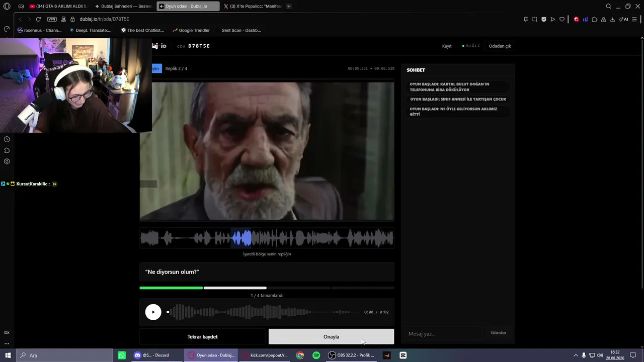The height and width of the screenshot is (362, 644).
Task: Open the profile account icon
Action: pyautogui.click(x=603, y=19)
